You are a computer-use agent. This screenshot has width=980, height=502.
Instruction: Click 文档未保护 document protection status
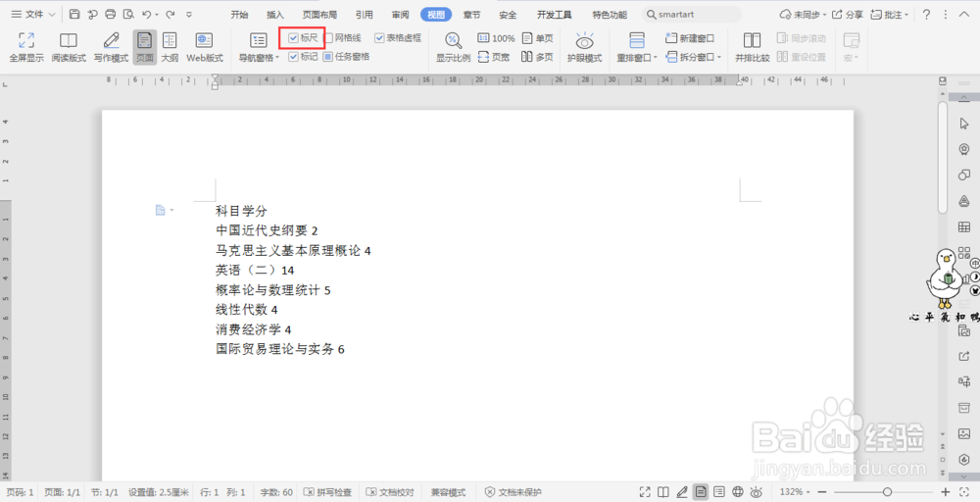tap(514, 492)
